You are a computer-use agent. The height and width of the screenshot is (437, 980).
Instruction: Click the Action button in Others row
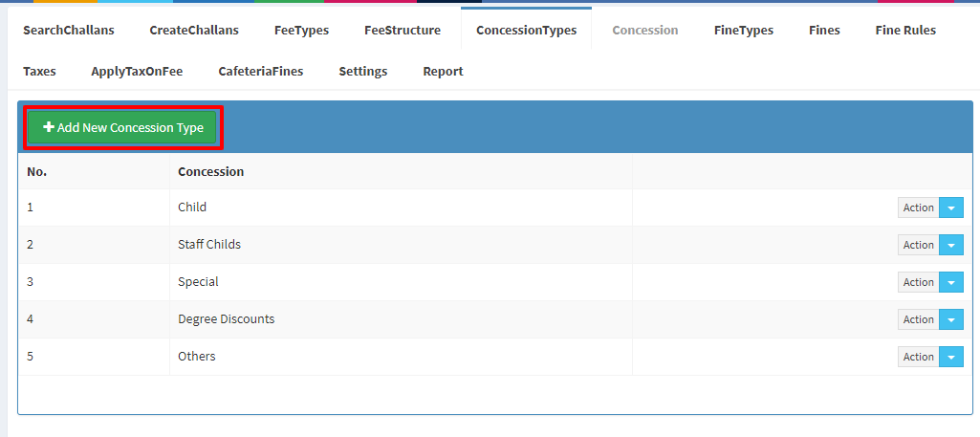click(918, 357)
